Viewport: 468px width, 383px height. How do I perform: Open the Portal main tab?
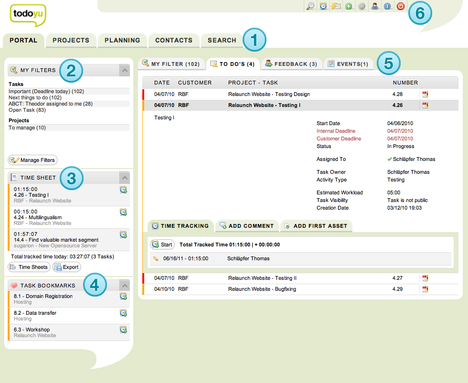[23, 40]
